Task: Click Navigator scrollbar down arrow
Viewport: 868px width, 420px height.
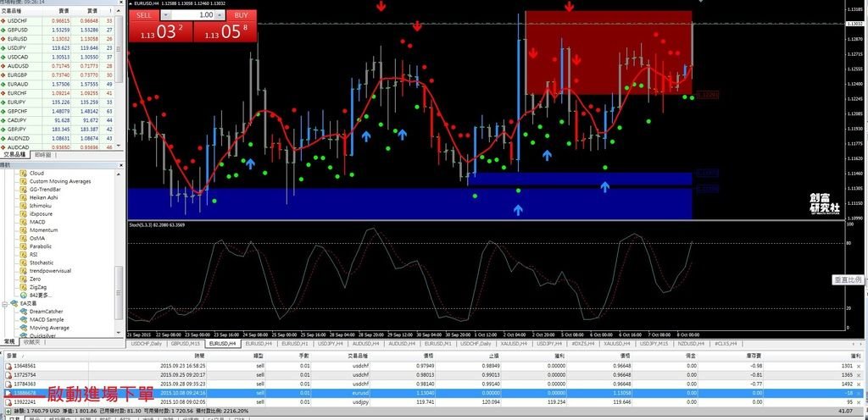Action: click(x=120, y=334)
